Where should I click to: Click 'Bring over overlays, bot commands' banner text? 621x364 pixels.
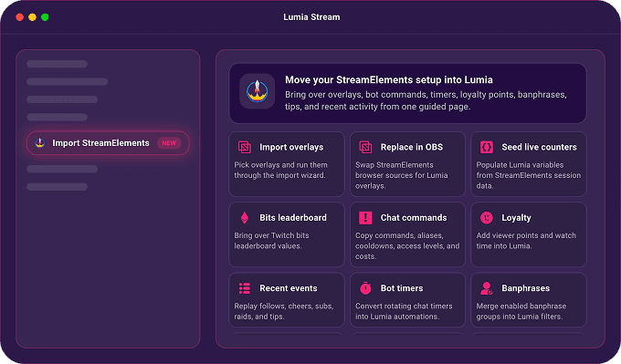click(x=426, y=100)
